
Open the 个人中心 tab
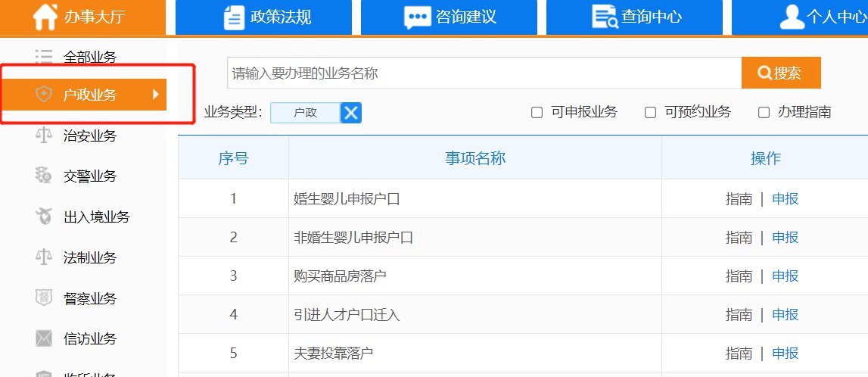coord(800,17)
